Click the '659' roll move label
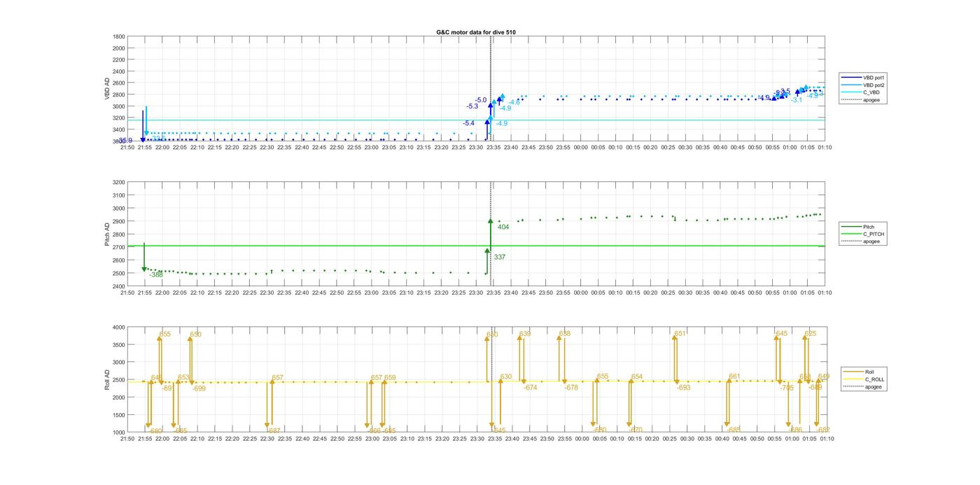980x485 pixels. (x=390, y=378)
